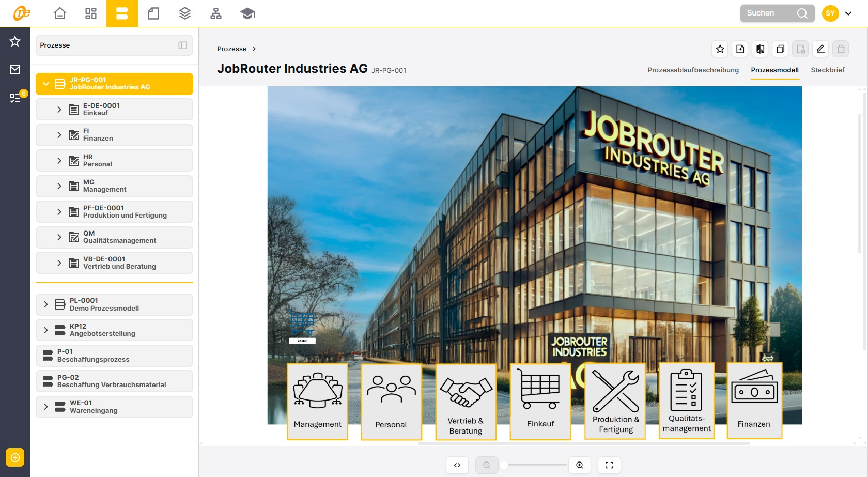Select the highlighted processes module icon

click(122, 13)
